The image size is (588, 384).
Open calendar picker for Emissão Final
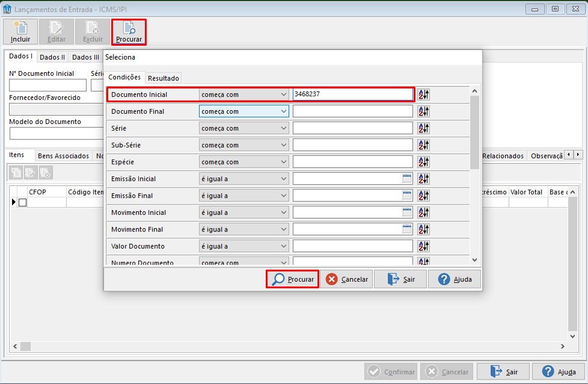407,196
